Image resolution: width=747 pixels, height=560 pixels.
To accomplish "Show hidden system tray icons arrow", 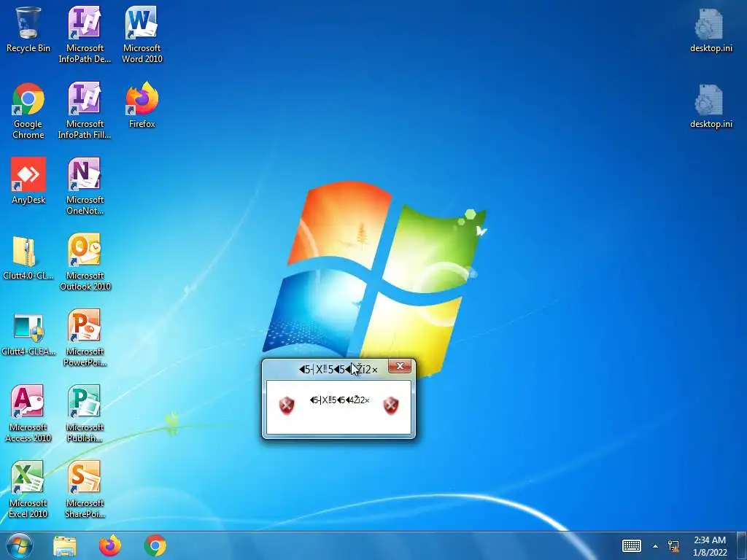I will (656, 546).
